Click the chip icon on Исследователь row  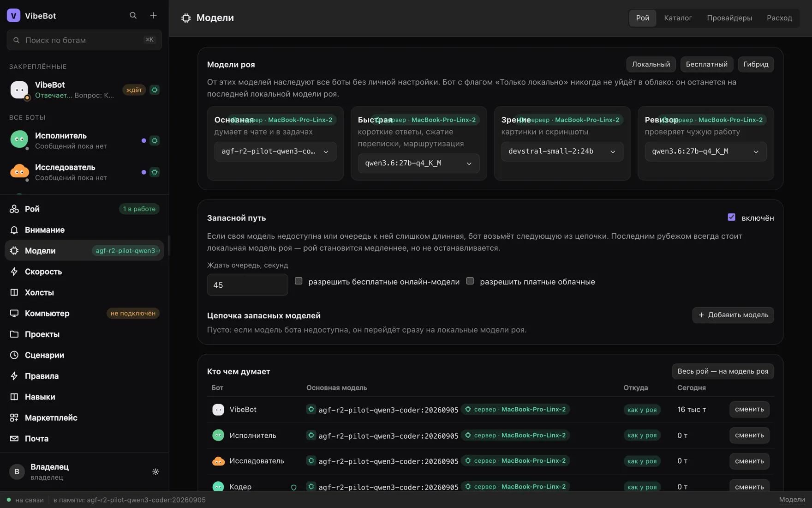click(155, 172)
